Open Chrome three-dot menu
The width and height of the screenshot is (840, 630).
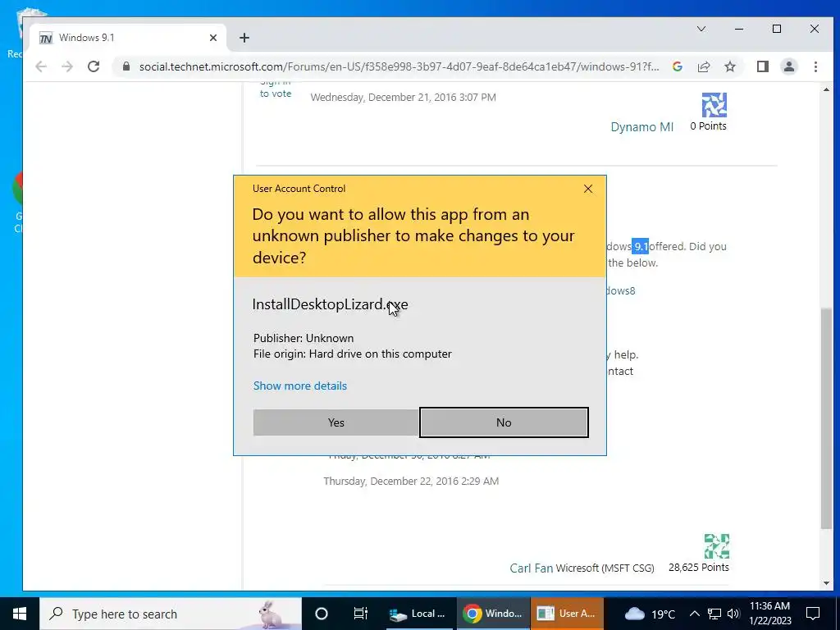tap(815, 66)
